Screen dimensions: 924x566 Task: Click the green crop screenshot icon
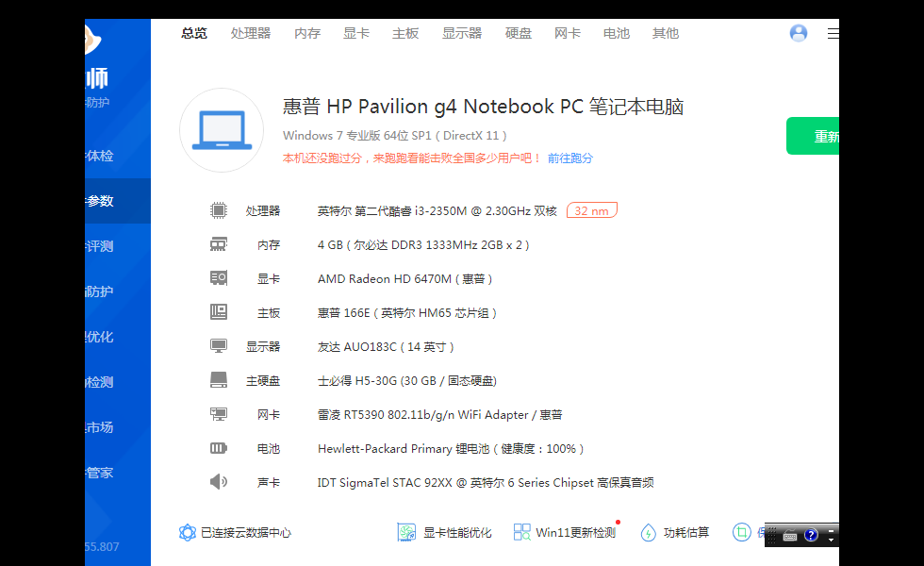[x=742, y=532]
